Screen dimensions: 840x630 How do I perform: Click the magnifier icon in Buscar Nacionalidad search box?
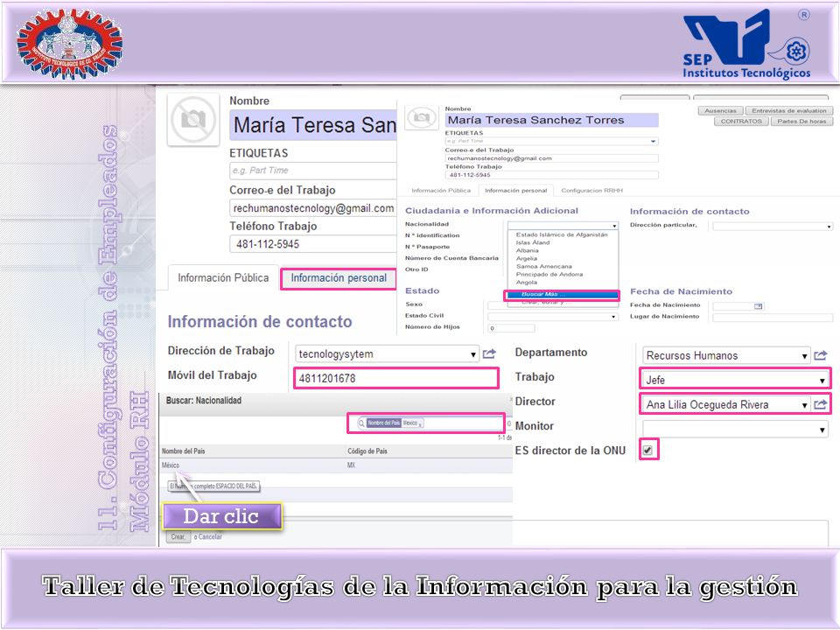(x=361, y=423)
